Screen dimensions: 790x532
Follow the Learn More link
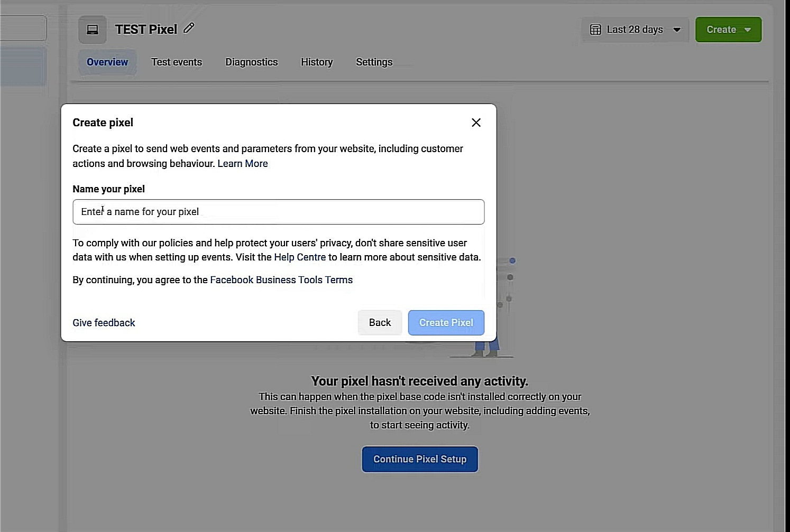243,164
